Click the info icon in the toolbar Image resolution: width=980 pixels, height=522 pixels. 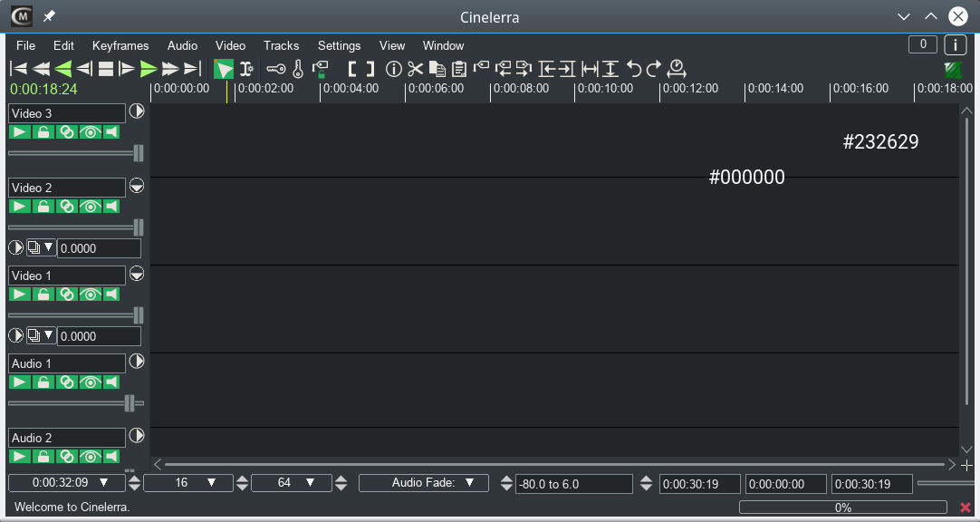[x=393, y=69]
